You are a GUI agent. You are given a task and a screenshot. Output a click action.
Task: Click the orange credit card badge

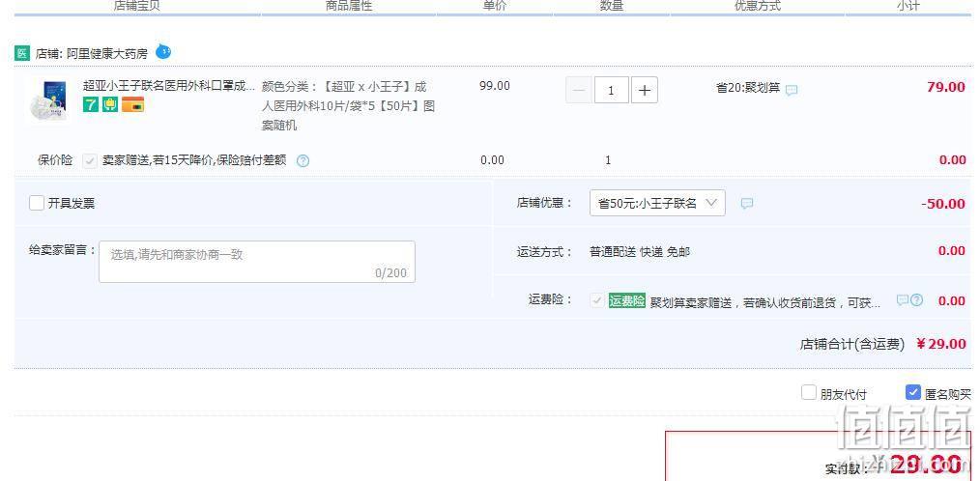point(132,104)
